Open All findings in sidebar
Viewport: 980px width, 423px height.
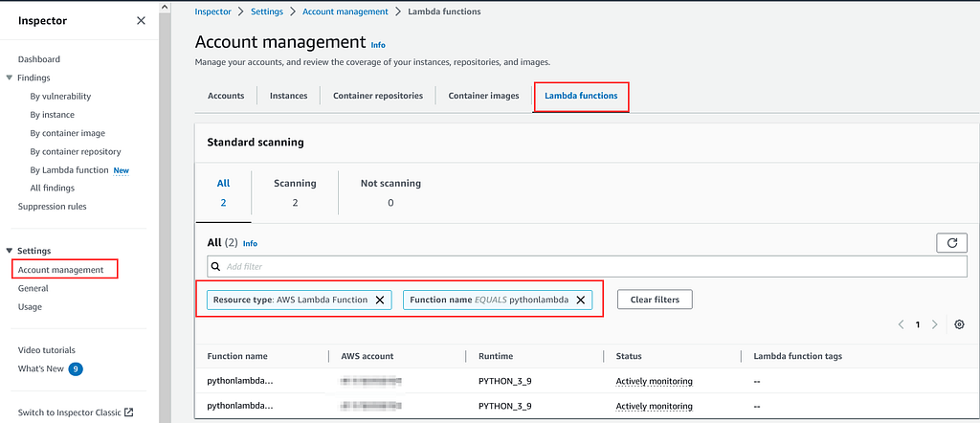pyautogui.click(x=52, y=189)
